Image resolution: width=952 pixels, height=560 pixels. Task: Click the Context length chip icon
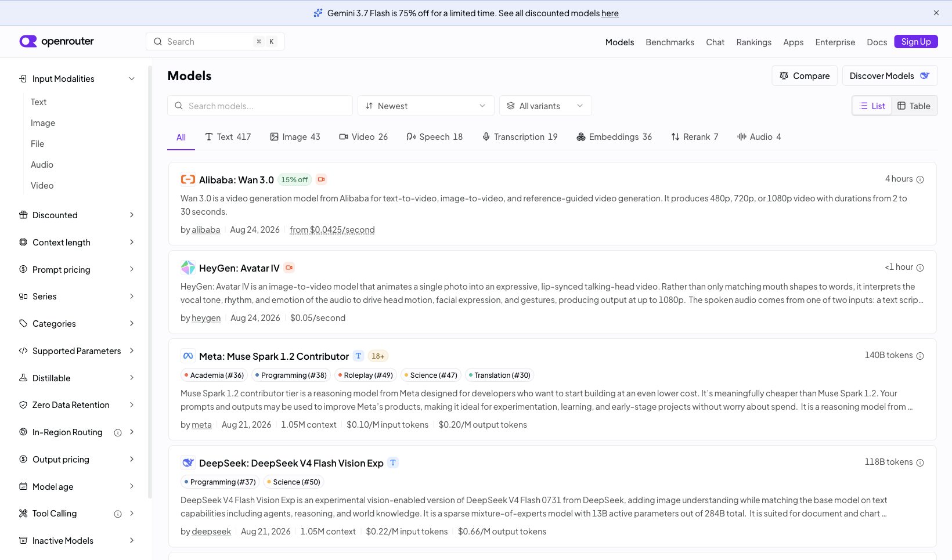coord(23,242)
